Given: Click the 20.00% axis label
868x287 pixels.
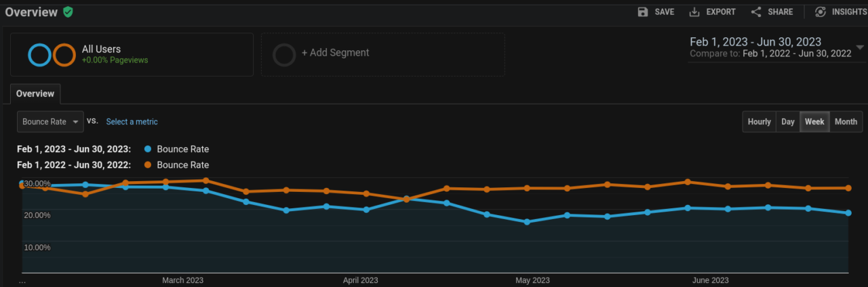Looking at the screenshot, I should (37, 215).
